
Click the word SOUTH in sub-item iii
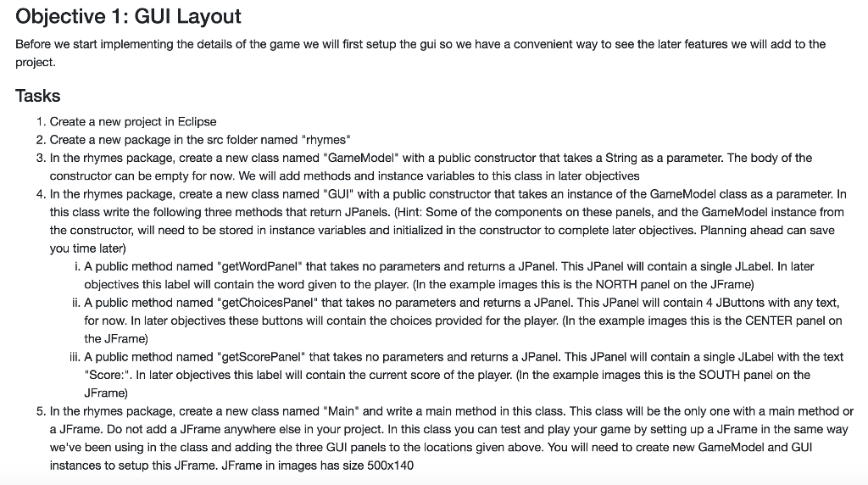click(719, 376)
